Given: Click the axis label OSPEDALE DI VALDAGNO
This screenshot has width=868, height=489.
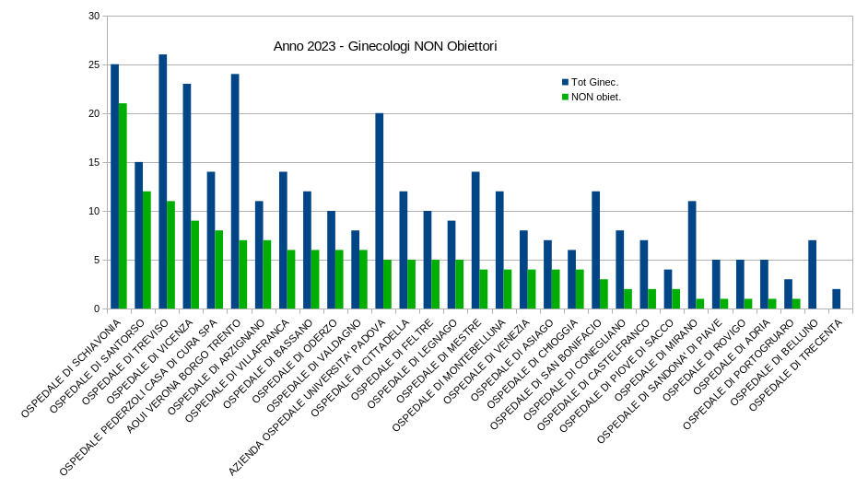Looking at the screenshot, I should click(x=314, y=366).
